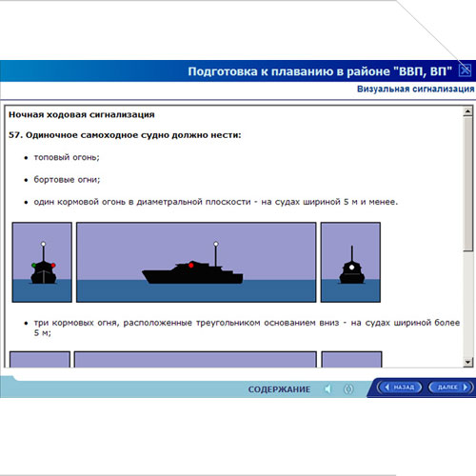Click the НАЗАД (back) navigation button

pos(400,387)
